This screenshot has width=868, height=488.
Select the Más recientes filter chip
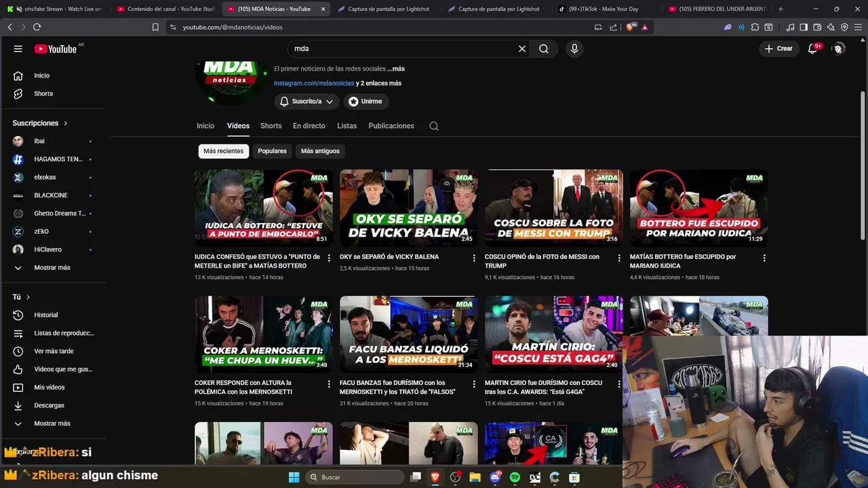(223, 151)
